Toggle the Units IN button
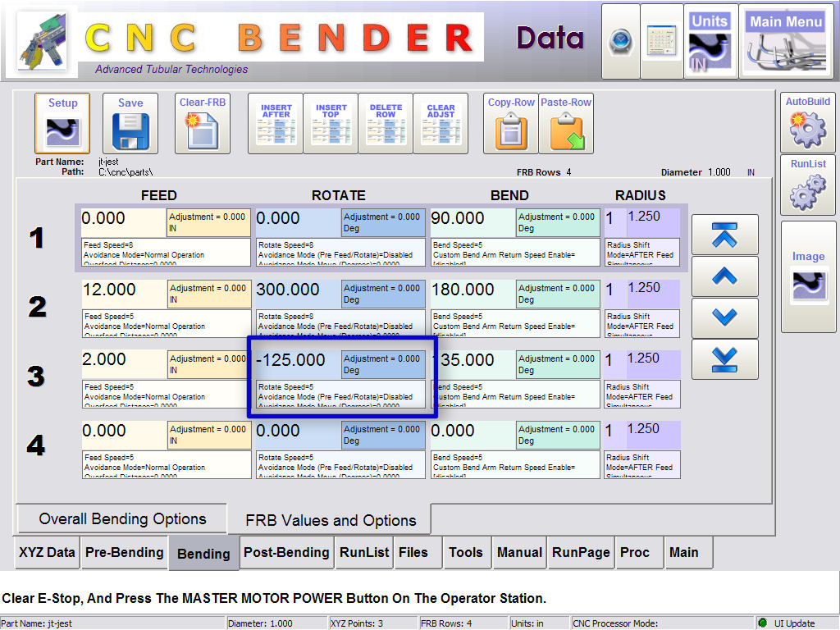Screen dimensions: 840x630 (x=710, y=41)
